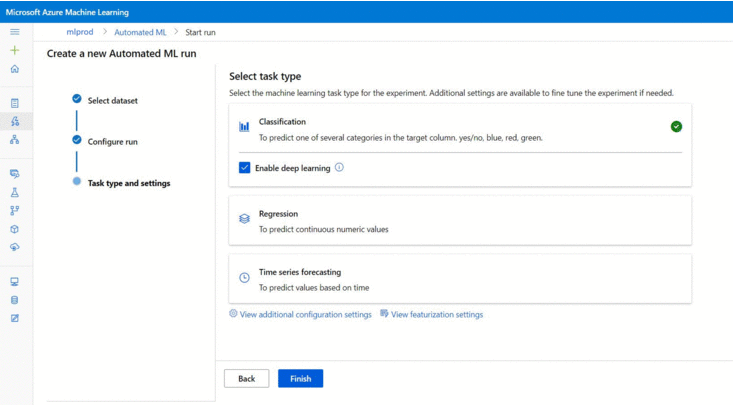Click the Select task type heading
746x405 pixels.
[x=265, y=76]
